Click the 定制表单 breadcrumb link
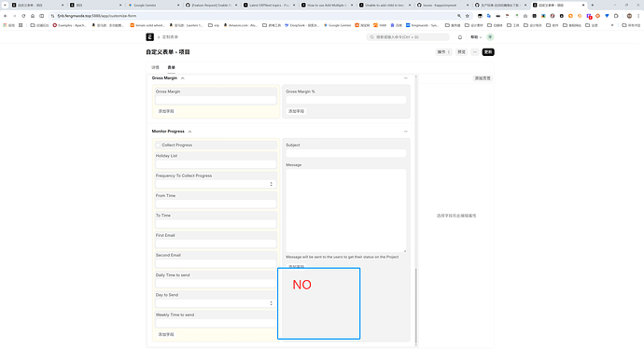The height and width of the screenshot is (350, 644). click(x=171, y=37)
